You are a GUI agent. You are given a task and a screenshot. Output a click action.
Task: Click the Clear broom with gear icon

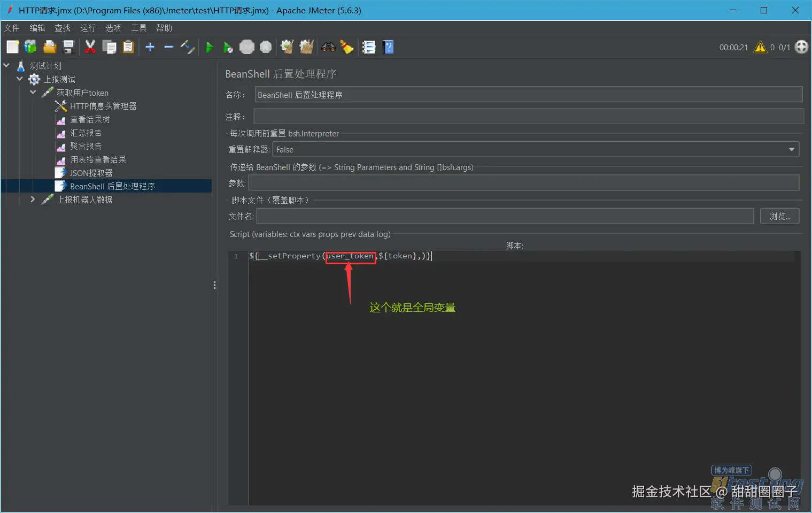(288, 47)
